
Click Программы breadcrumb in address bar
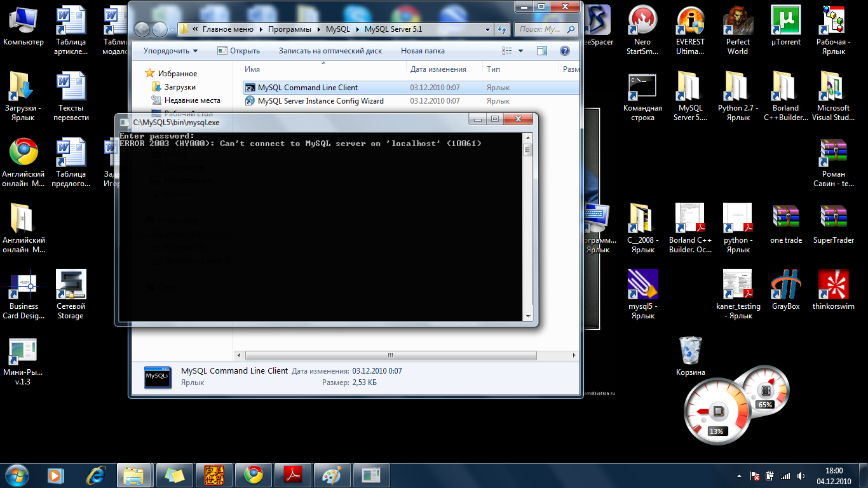(290, 29)
